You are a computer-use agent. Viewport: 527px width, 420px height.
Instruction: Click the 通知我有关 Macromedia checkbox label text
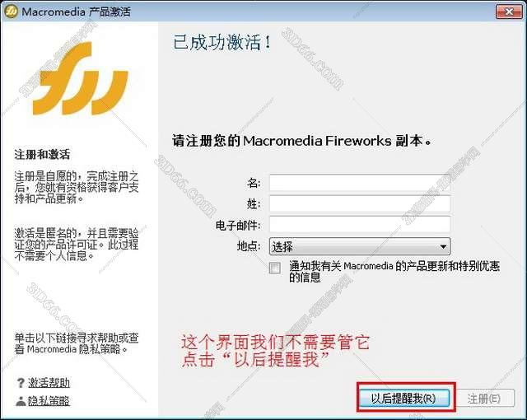(394, 272)
